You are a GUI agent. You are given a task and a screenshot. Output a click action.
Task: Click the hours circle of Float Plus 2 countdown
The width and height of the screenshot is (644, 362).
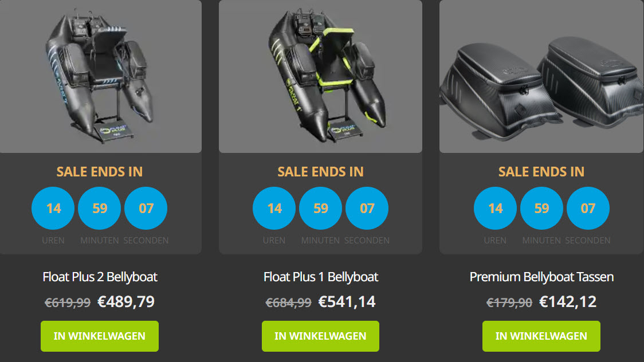pos(53,208)
